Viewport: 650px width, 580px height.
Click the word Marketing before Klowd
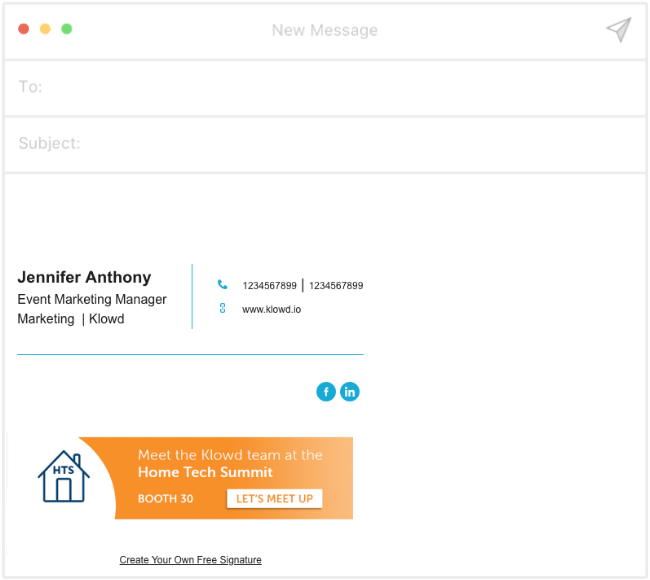pyautogui.click(x=46, y=319)
